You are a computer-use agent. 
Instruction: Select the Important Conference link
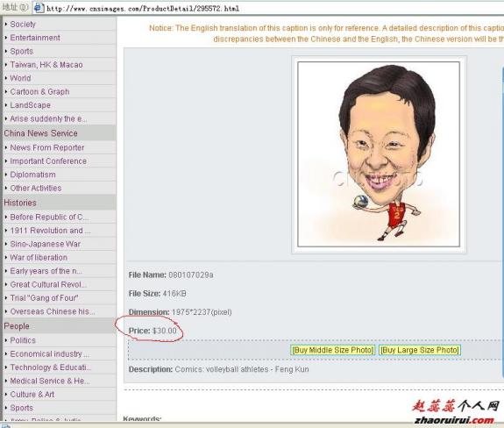pos(48,161)
